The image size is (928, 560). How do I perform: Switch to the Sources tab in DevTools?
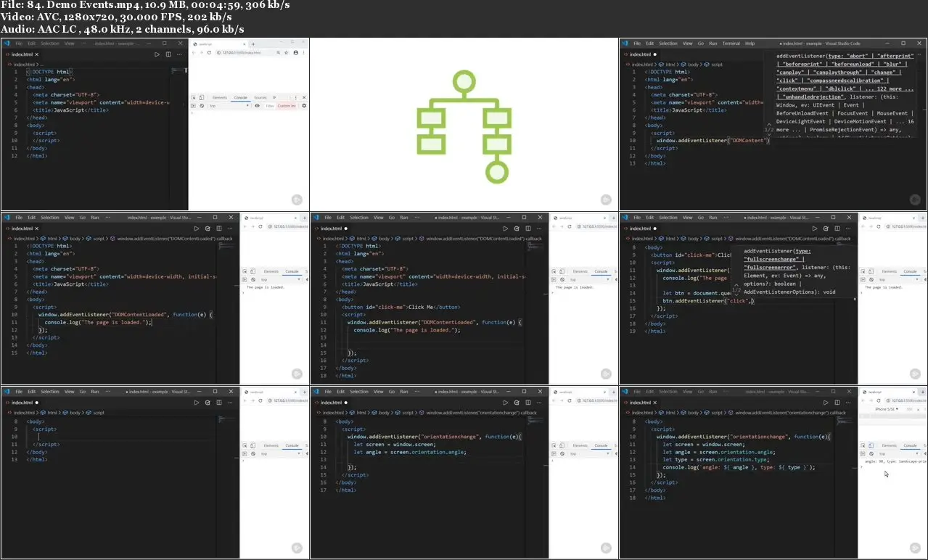[260, 97]
